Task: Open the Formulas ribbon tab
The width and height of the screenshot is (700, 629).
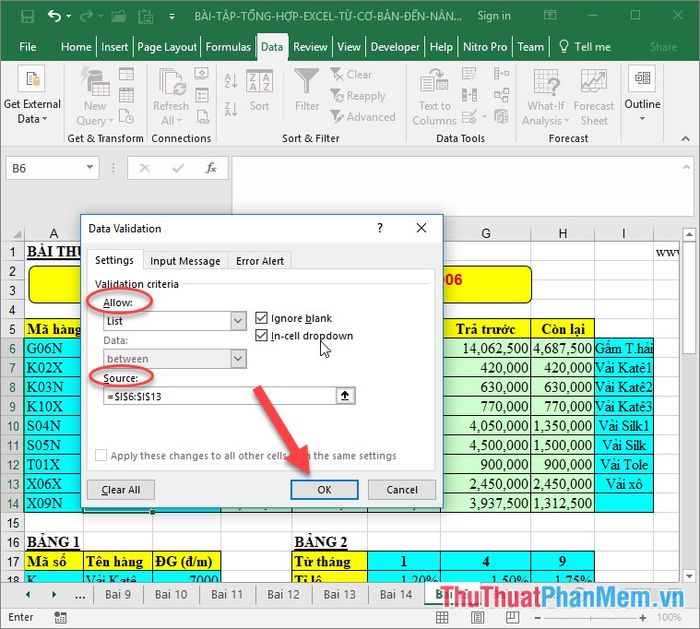Action: (x=228, y=47)
